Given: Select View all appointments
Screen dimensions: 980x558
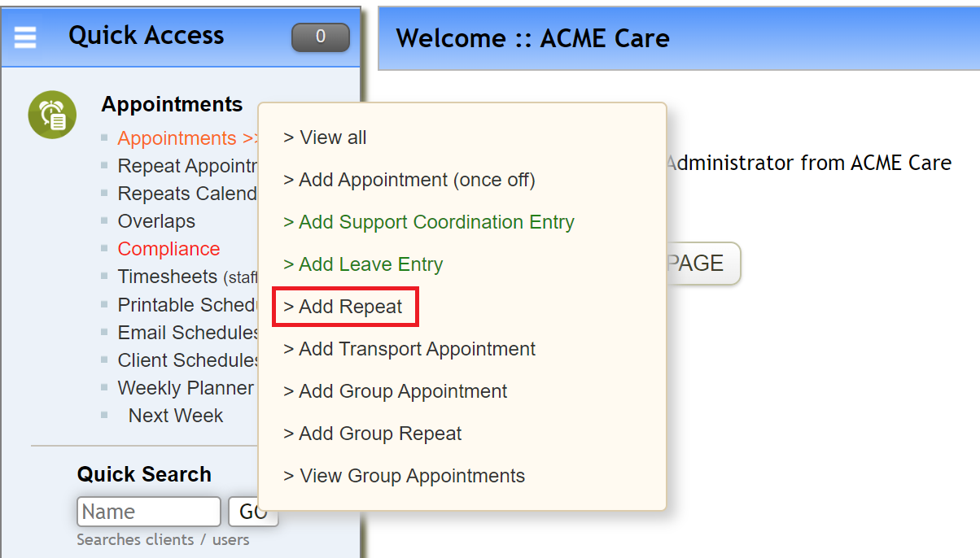Looking at the screenshot, I should click(x=325, y=137).
